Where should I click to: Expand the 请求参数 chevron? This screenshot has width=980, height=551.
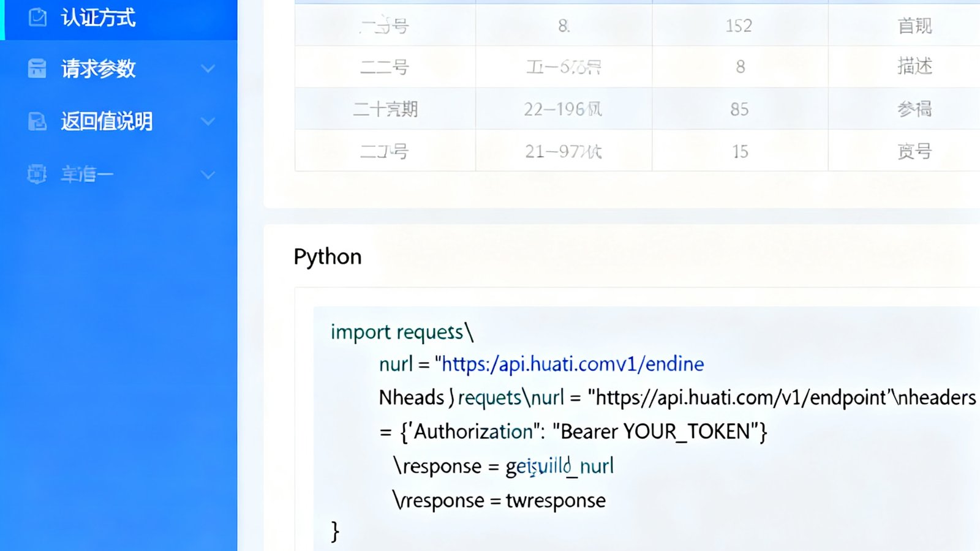coord(208,69)
